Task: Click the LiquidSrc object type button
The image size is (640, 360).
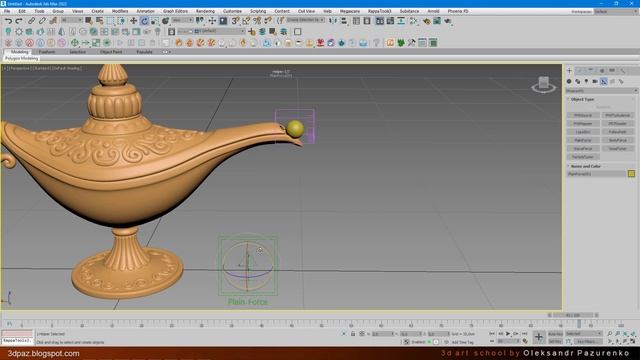Action: click(x=583, y=132)
